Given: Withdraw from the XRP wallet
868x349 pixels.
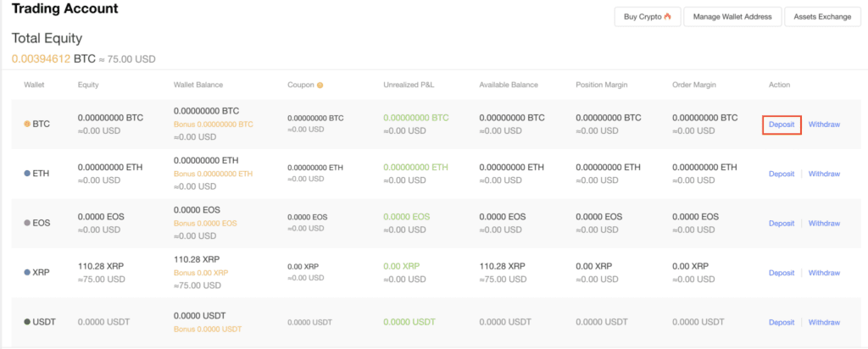Looking at the screenshot, I should tap(824, 273).
